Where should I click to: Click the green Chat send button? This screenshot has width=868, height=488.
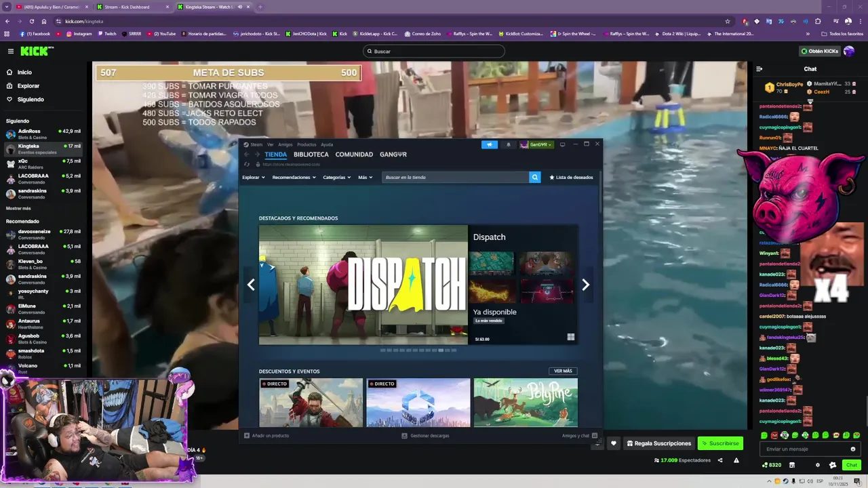pyautogui.click(x=852, y=465)
